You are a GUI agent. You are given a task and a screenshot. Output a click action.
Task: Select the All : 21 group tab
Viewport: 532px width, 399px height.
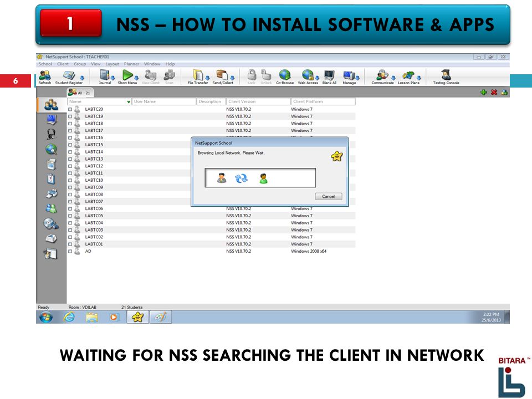coord(80,93)
